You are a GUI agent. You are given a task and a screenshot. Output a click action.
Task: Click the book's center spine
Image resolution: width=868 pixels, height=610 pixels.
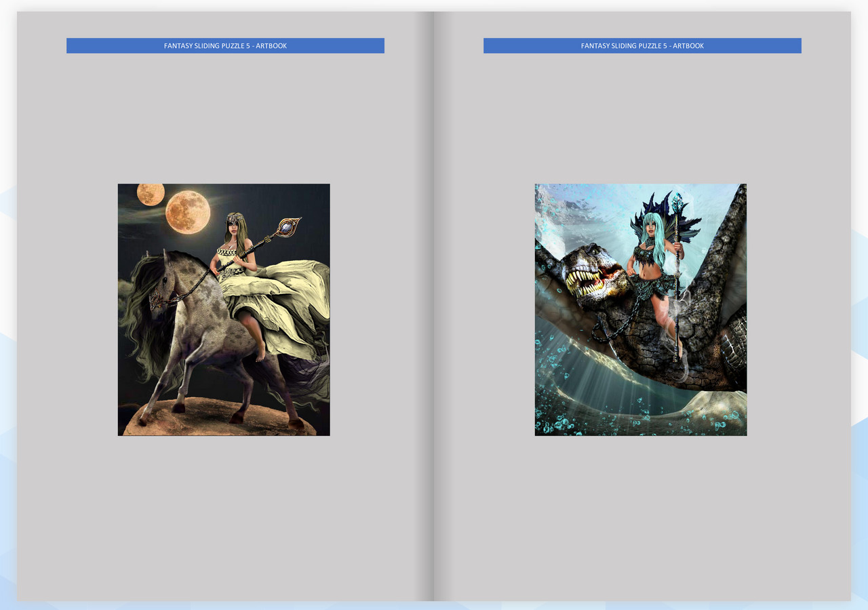click(433, 305)
